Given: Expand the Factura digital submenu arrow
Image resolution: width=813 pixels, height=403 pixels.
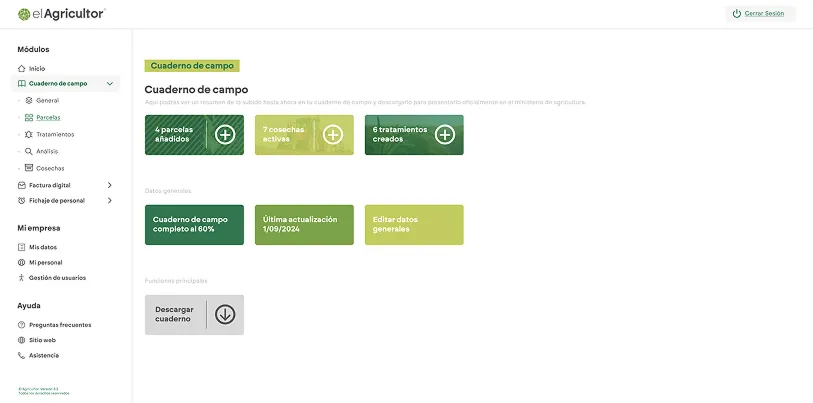Looking at the screenshot, I should (109, 185).
